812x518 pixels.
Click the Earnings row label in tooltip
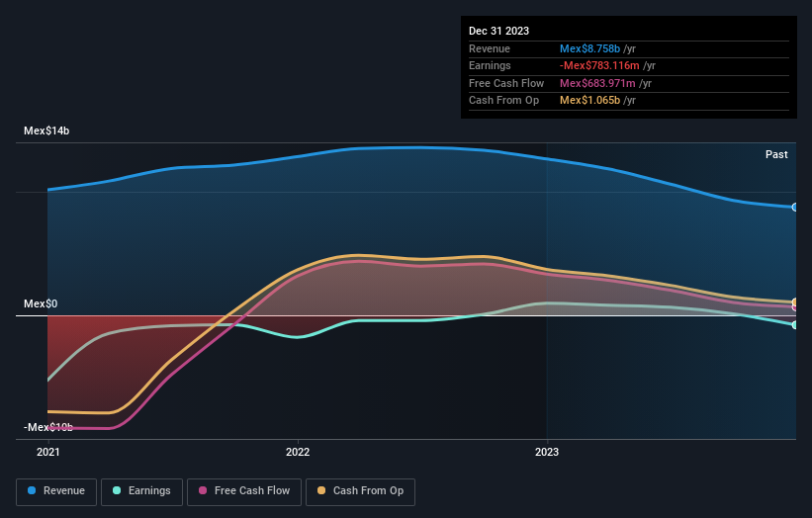(490, 65)
